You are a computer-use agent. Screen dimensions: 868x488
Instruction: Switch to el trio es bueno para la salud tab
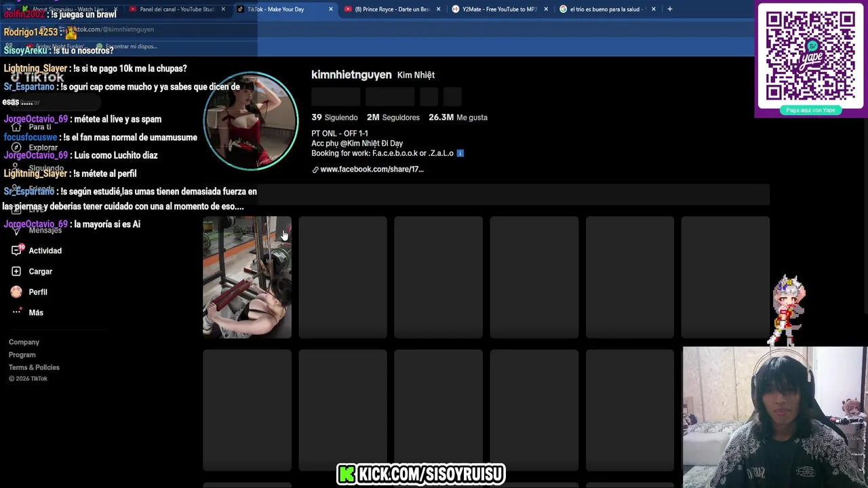pyautogui.click(x=607, y=9)
